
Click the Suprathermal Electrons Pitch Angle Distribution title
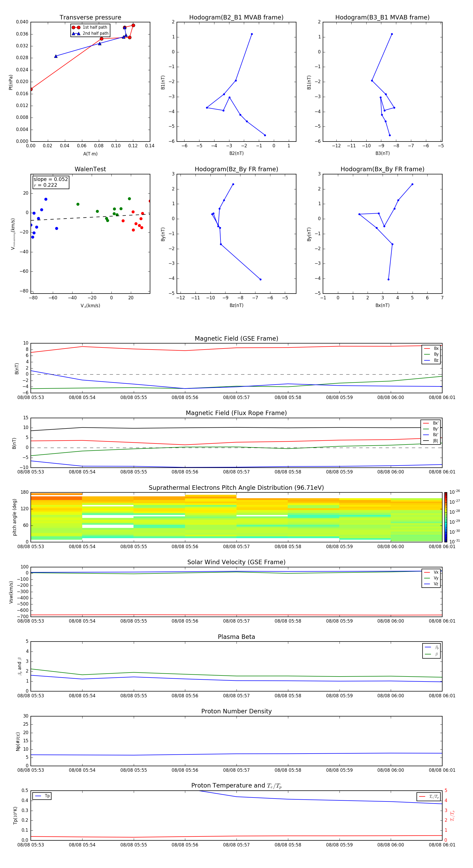(x=236, y=488)
